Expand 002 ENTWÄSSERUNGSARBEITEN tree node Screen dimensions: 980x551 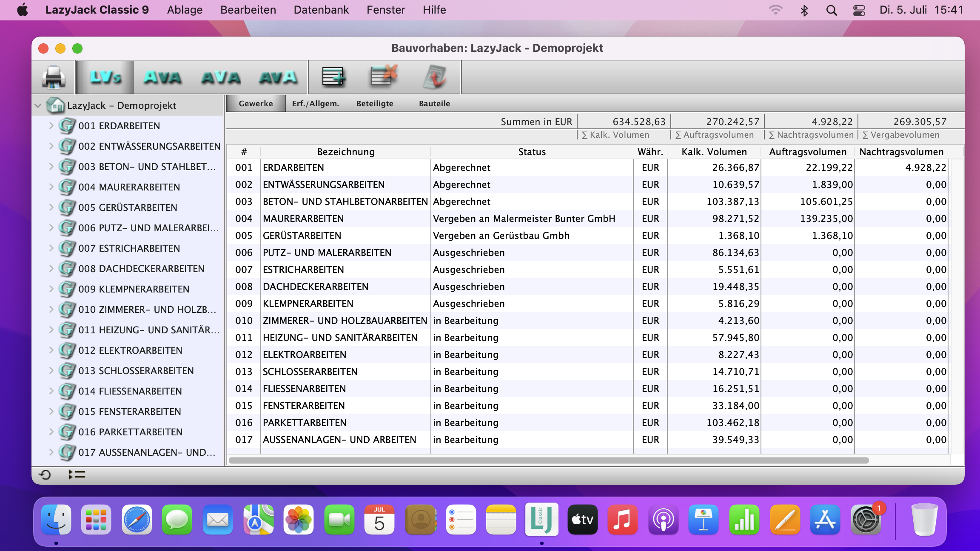coord(51,146)
